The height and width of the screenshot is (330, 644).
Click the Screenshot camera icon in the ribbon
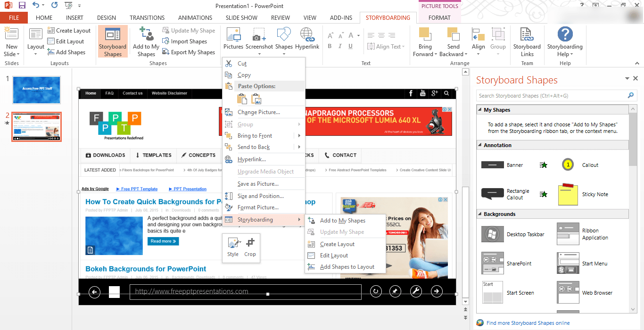click(259, 35)
